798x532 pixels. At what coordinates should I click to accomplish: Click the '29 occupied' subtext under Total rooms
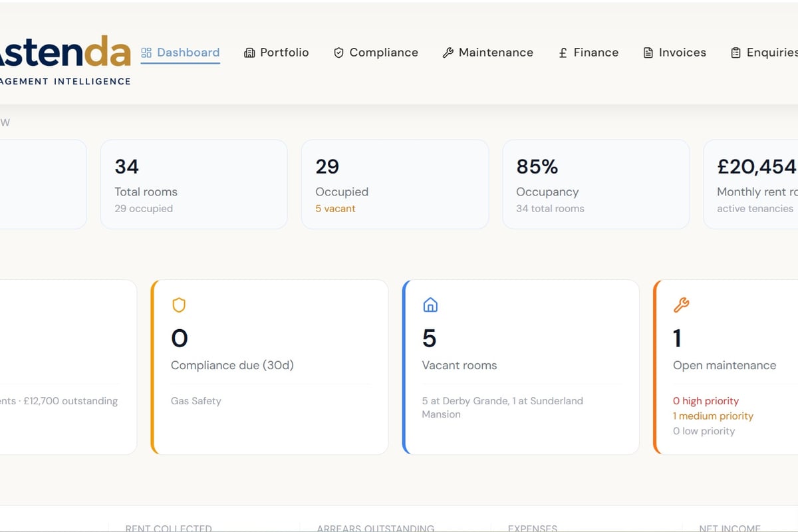coord(144,209)
